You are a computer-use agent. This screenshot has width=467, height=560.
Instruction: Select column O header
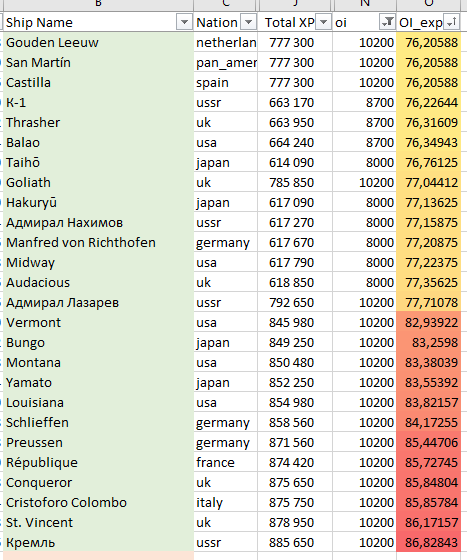pos(428,4)
